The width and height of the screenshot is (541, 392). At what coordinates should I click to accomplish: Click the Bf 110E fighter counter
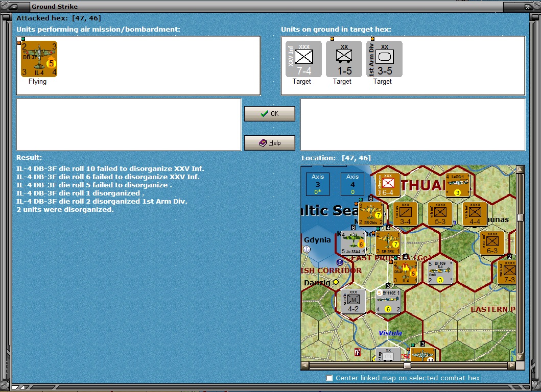point(388,301)
